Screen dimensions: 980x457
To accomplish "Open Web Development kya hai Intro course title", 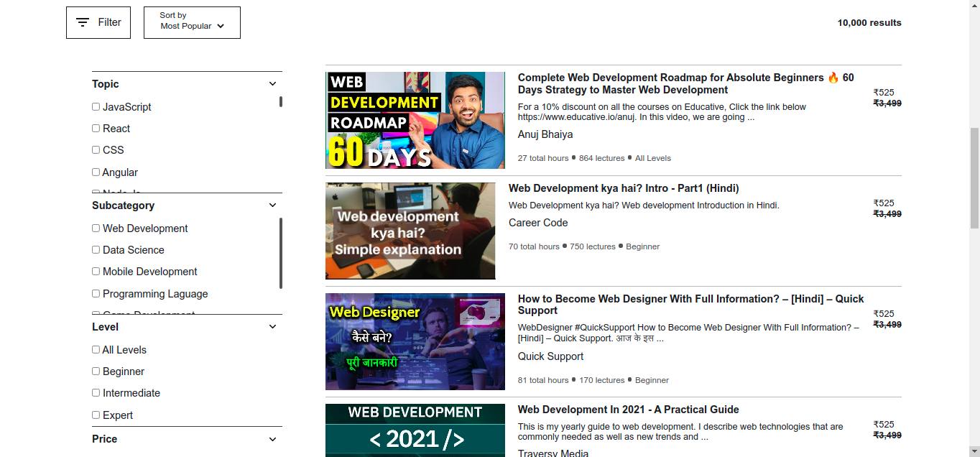I will [x=624, y=188].
